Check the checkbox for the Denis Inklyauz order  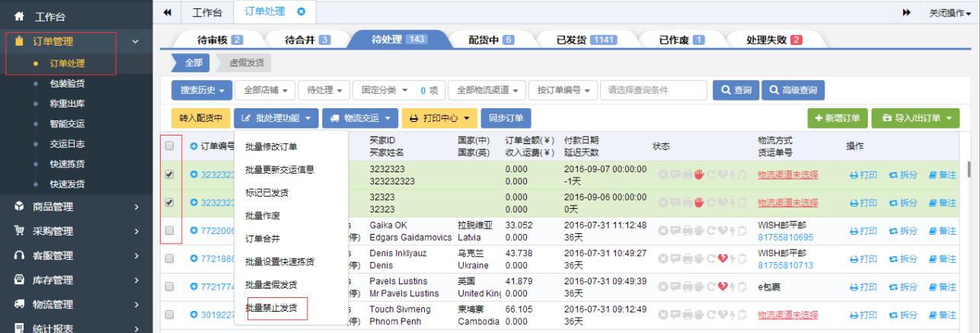169,258
